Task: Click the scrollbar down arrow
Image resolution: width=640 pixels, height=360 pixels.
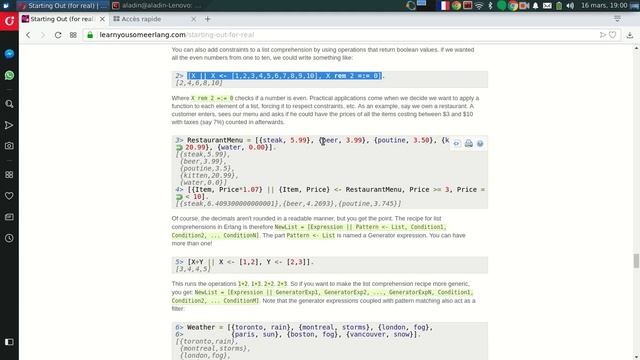Action: click(636, 357)
